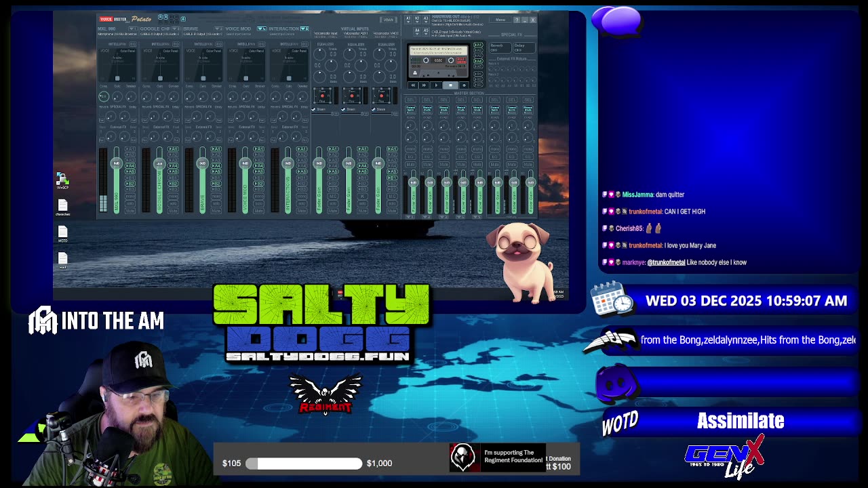Enable mono on BRAVE strip

216,196
